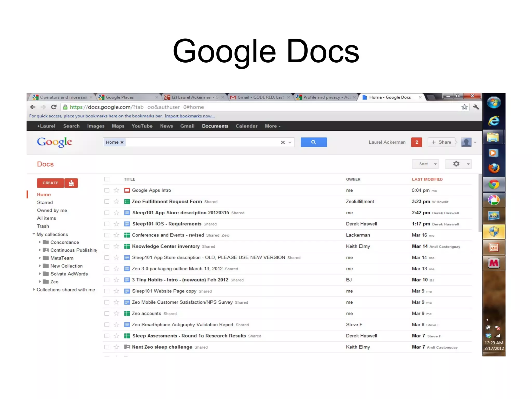The width and height of the screenshot is (532, 399).
Task: Click the Concordance folder icon
Action: (46, 242)
